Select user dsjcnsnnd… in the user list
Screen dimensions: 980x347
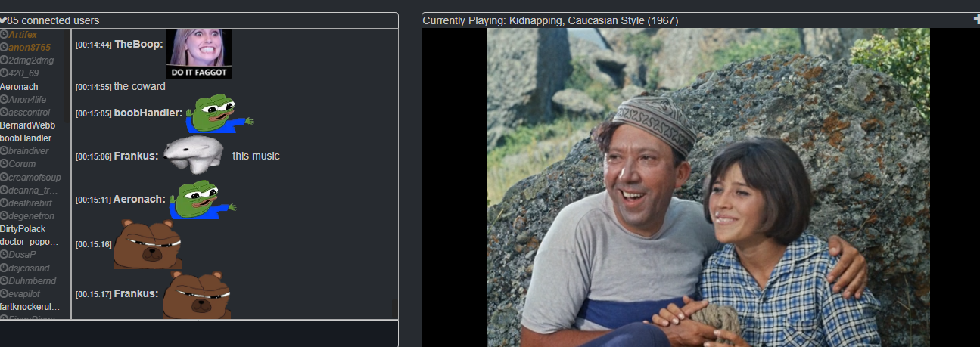click(33, 268)
